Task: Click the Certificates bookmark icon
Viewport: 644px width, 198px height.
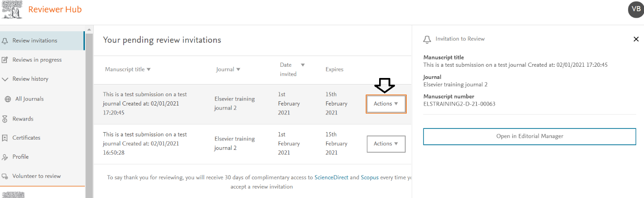Action: pyautogui.click(x=5, y=138)
